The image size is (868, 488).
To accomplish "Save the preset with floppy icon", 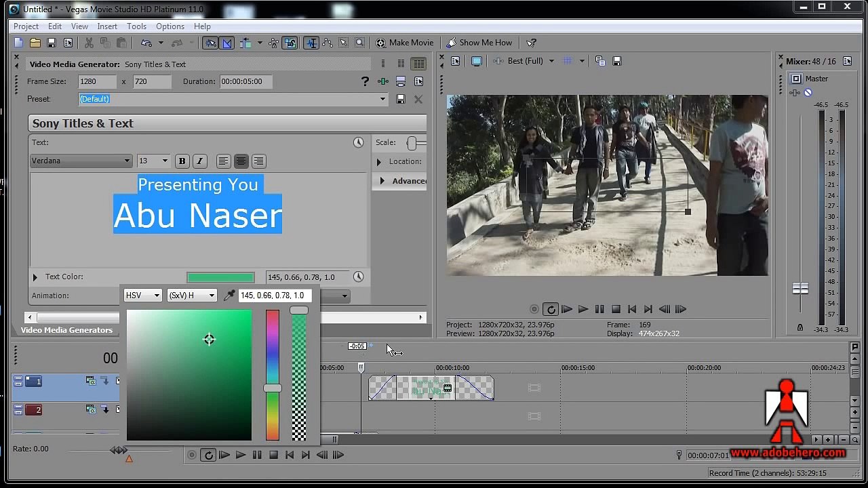I will [x=401, y=99].
